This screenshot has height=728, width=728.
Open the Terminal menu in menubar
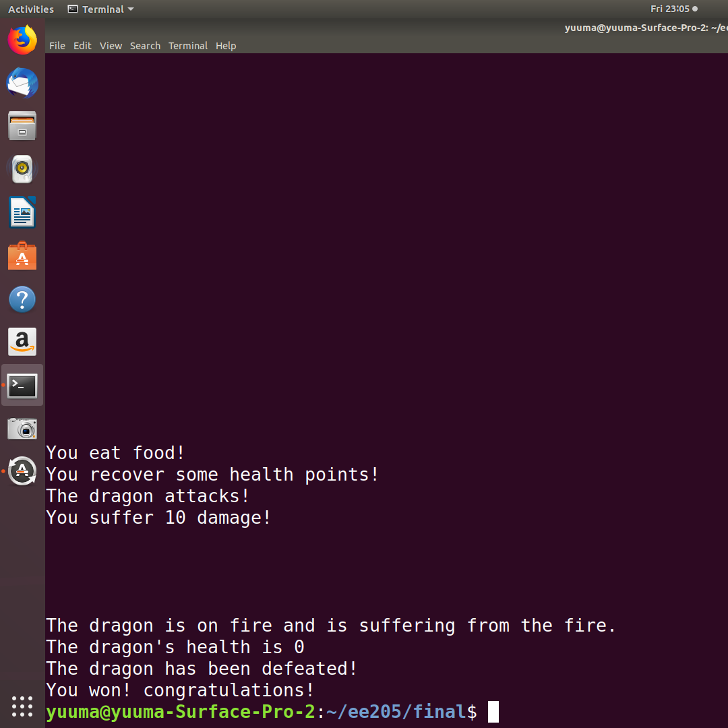click(x=187, y=46)
